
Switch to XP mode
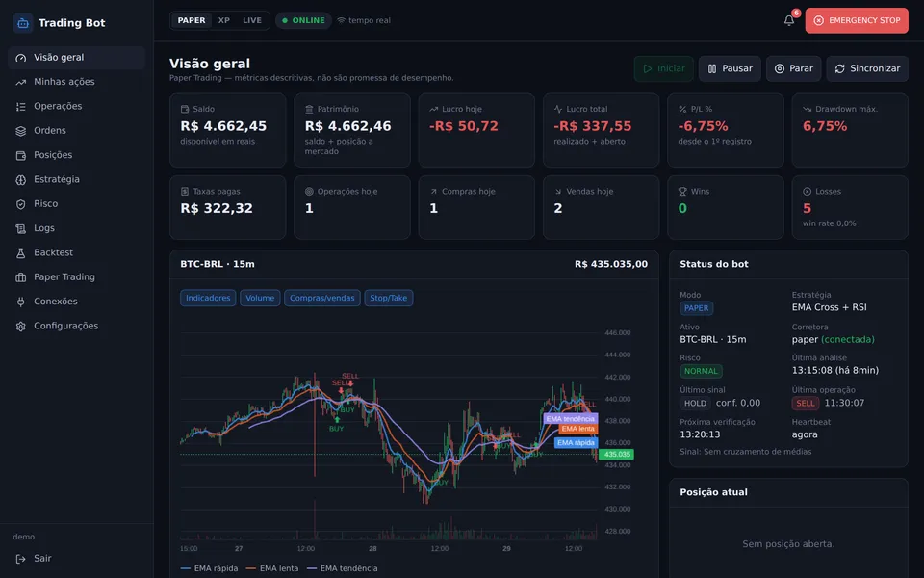click(x=224, y=20)
